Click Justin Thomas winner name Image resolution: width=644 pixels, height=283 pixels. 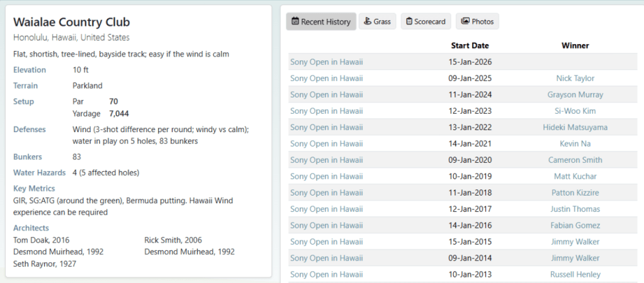click(x=575, y=209)
